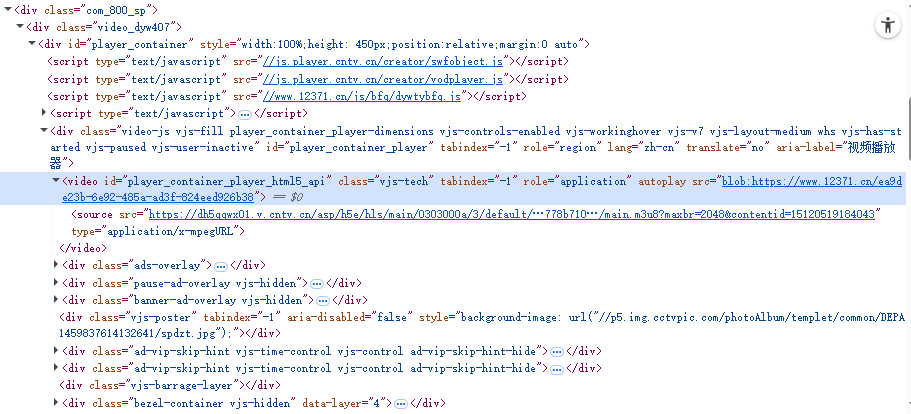This screenshot has height=414, width=911.
Task: Select the closing </video> tag
Action: point(84,248)
